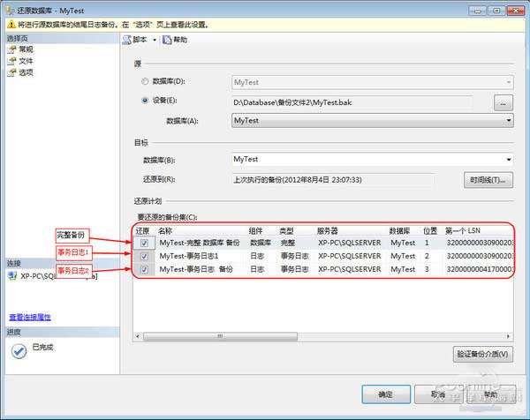The height and width of the screenshot is (420, 530).
Task: Open the 时间线(T)... timeline button
Action: pyautogui.click(x=488, y=180)
